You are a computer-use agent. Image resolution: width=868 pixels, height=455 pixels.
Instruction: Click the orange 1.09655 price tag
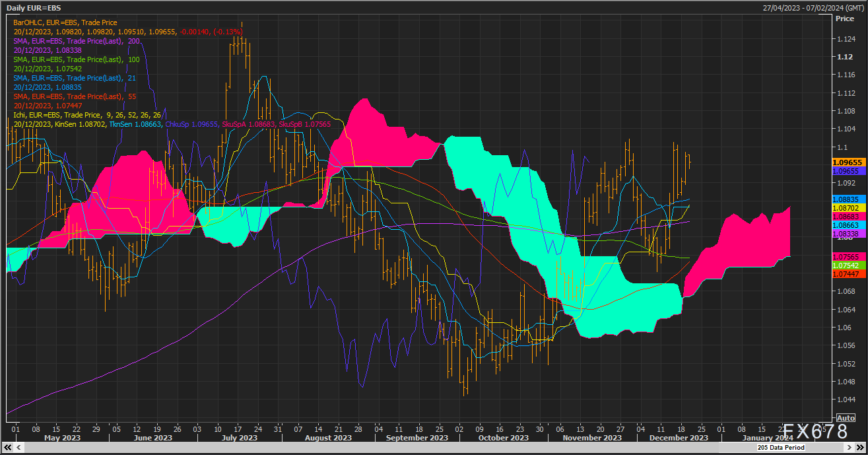[x=848, y=162]
